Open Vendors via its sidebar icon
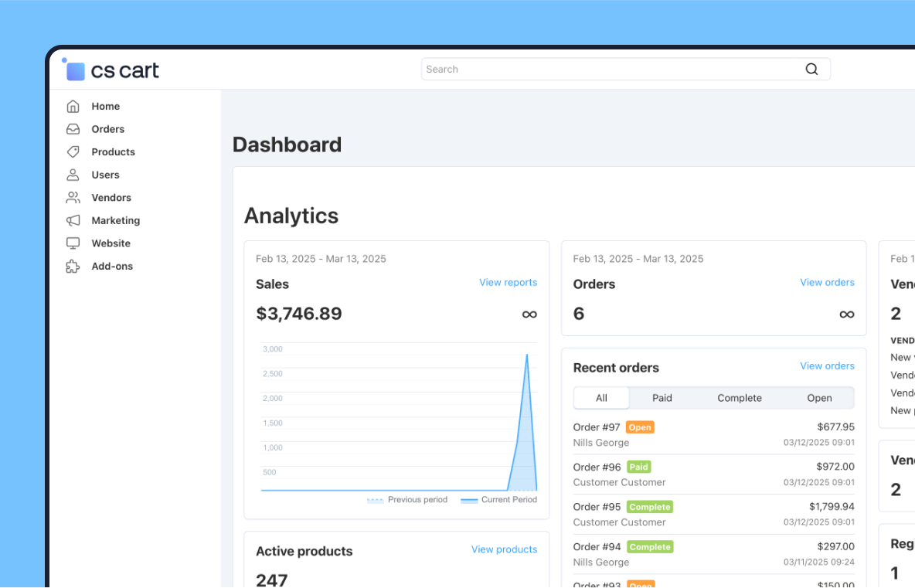The height and width of the screenshot is (588, 915). (73, 197)
